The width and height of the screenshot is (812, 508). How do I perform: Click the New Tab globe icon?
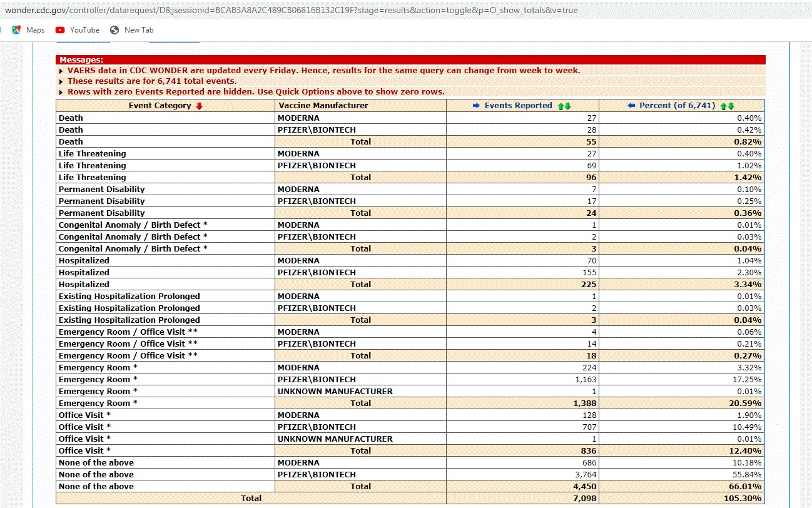(x=114, y=30)
